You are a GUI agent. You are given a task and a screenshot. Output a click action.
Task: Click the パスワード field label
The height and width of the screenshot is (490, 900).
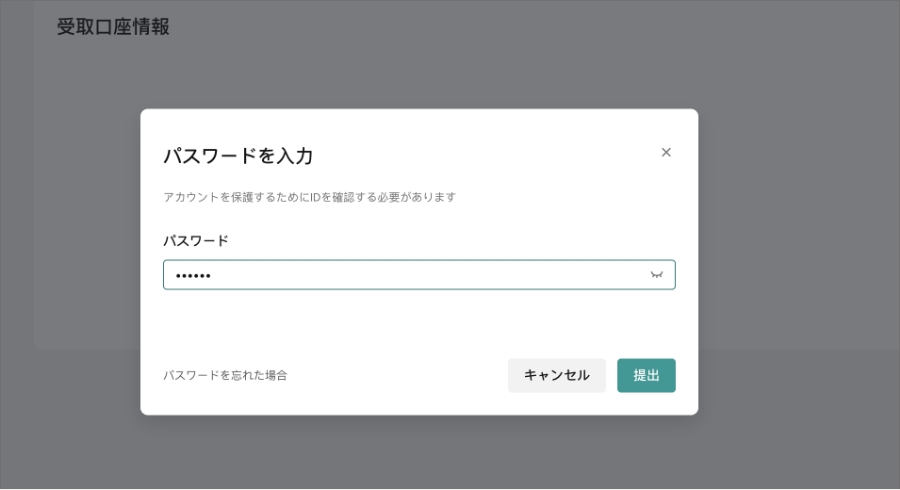coord(196,240)
